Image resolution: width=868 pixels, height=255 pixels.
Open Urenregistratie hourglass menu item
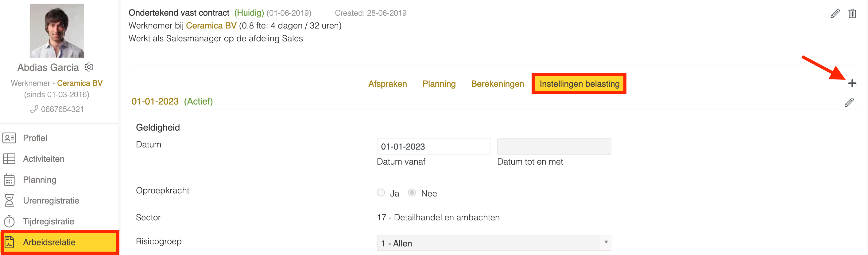(x=51, y=200)
